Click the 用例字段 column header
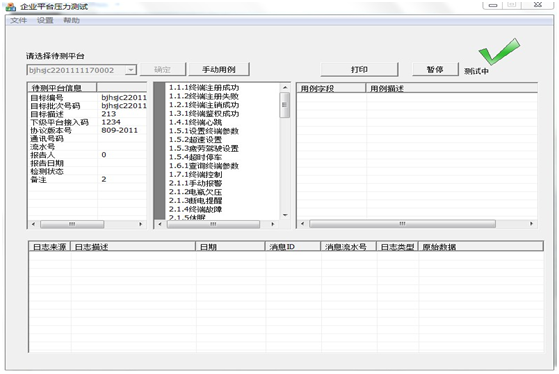The height and width of the screenshot is (374, 559). 331,88
